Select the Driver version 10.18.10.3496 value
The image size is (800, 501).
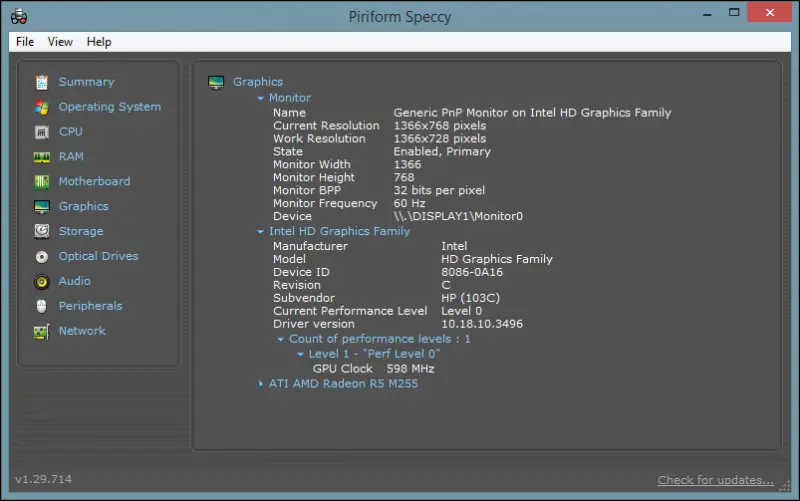[x=482, y=324]
